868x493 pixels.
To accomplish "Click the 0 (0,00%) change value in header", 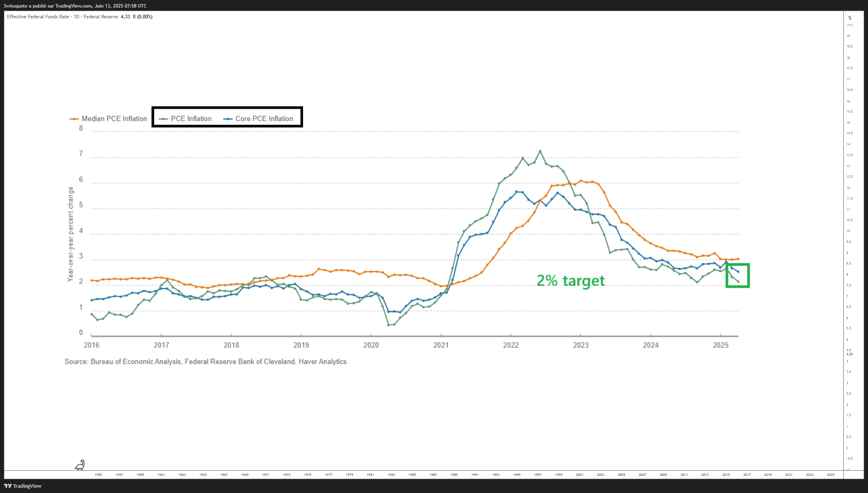I will pyautogui.click(x=143, y=17).
